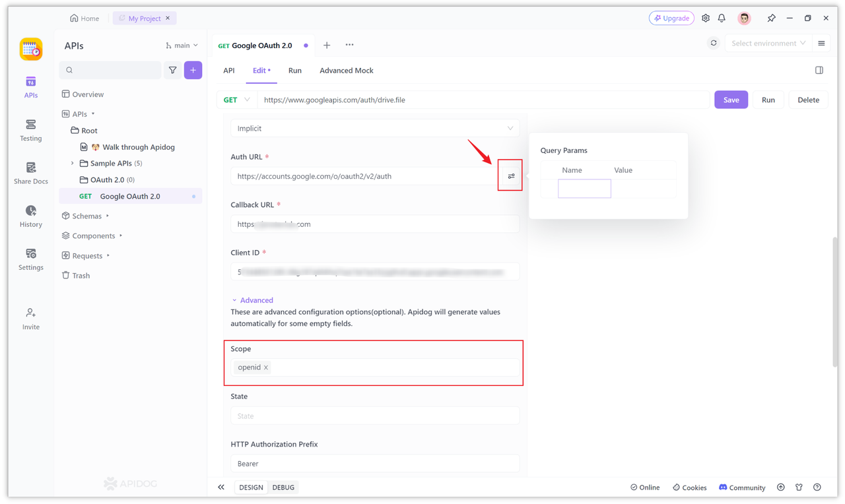The height and width of the screenshot is (504, 845).
Task: Open the Implicit grant type dropdown
Action: [375, 129]
